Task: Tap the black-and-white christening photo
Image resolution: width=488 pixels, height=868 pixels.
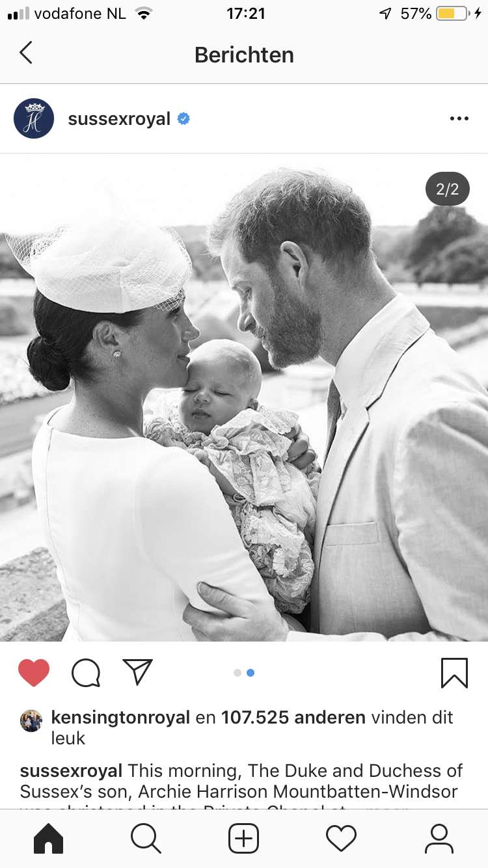Action: point(244,398)
